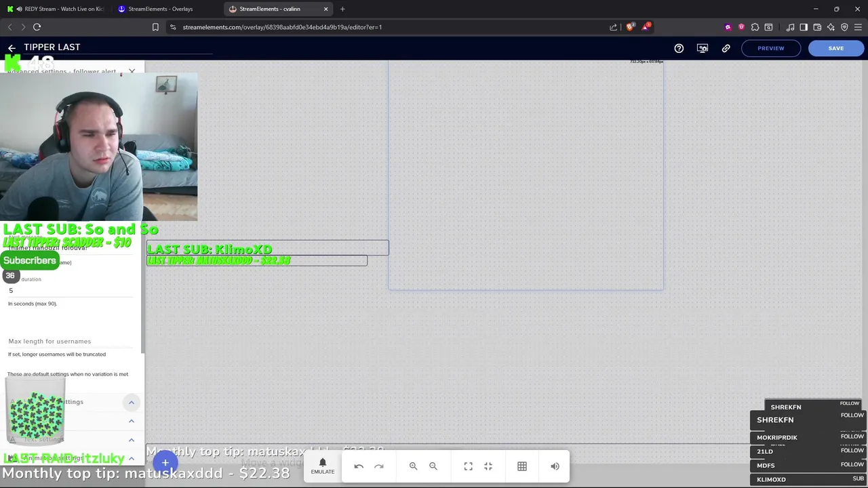This screenshot has width=868, height=488.
Task: Go back with the arrow beside TIPPER LAST
Action: pyautogui.click(x=12, y=48)
